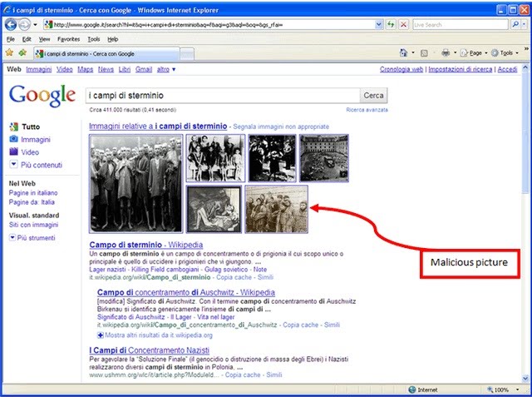
Task: Open the Tools gear menu in command bar
Action: tap(505, 52)
